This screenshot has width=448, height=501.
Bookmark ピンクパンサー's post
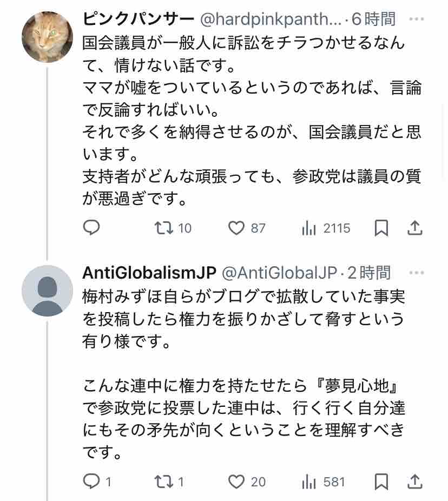(x=381, y=228)
